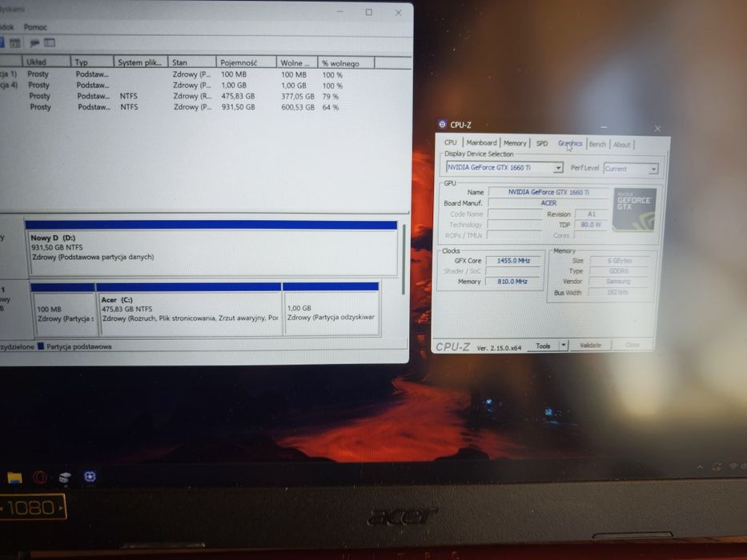Click the Validate button in CPU-Z
This screenshot has height=560, width=747.
[590, 345]
